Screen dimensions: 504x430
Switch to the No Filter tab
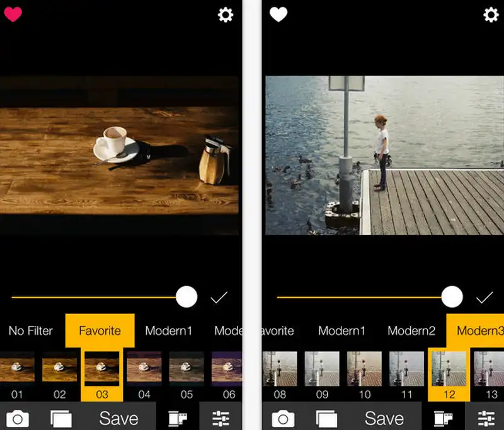[31, 330]
